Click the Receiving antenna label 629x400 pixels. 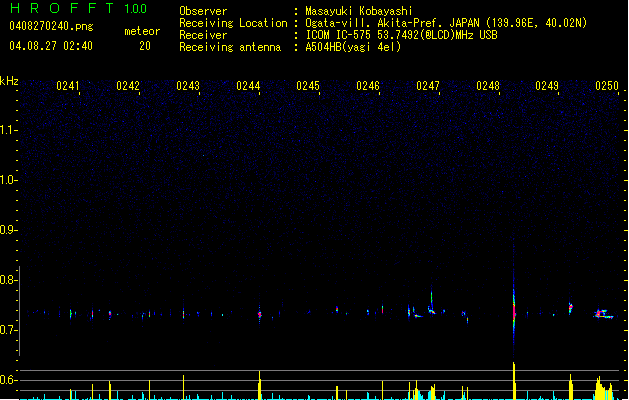click(x=230, y=47)
